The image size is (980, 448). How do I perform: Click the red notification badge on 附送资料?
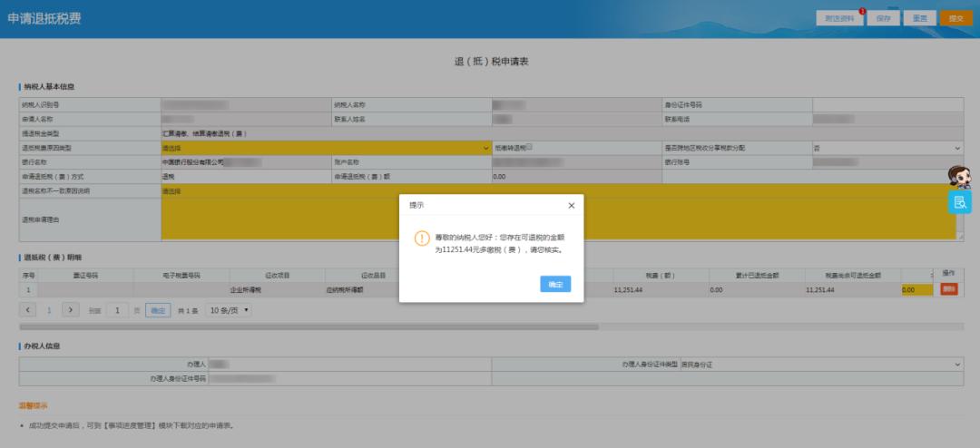coord(863,11)
